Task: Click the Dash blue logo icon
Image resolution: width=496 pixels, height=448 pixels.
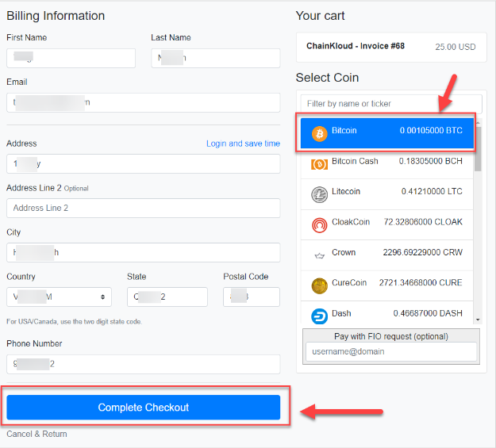Action: 320,316
